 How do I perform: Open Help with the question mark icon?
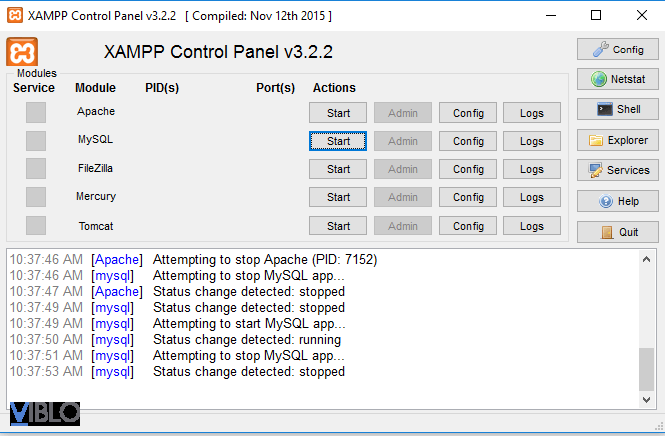click(606, 201)
